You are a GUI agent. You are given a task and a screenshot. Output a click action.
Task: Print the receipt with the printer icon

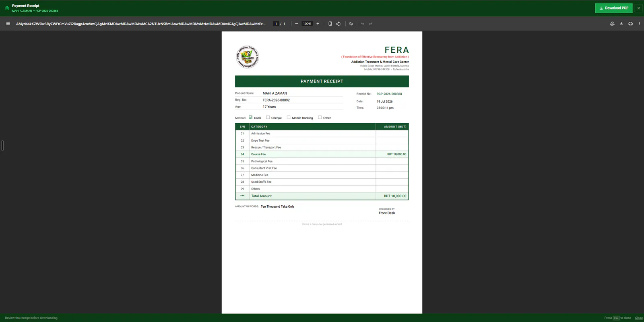pos(630,24)
